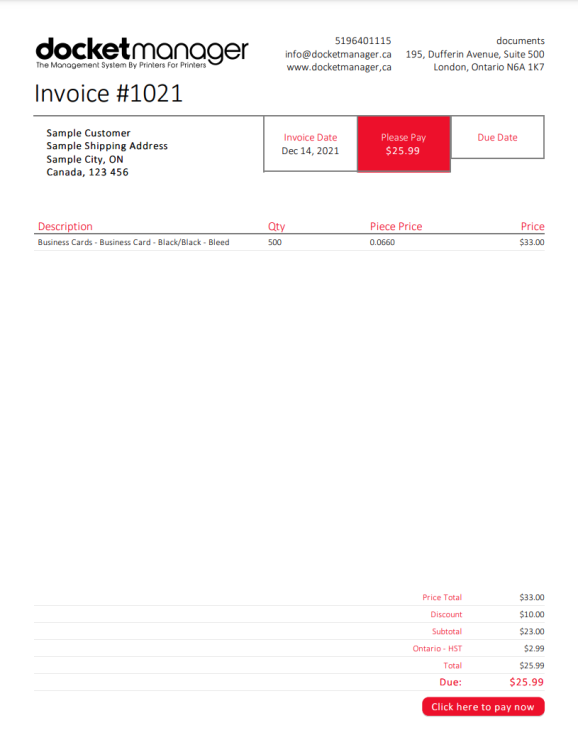Image resolution: width=578 pixels, height=750 pixels.
Task: Open the www.docketmanager,ca website link
Action: pos(339,67)
